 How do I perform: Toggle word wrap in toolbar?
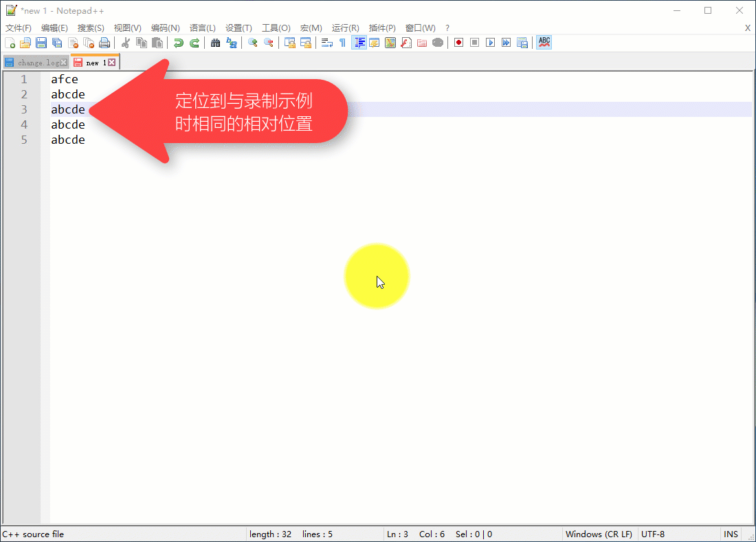click(327, 43)
